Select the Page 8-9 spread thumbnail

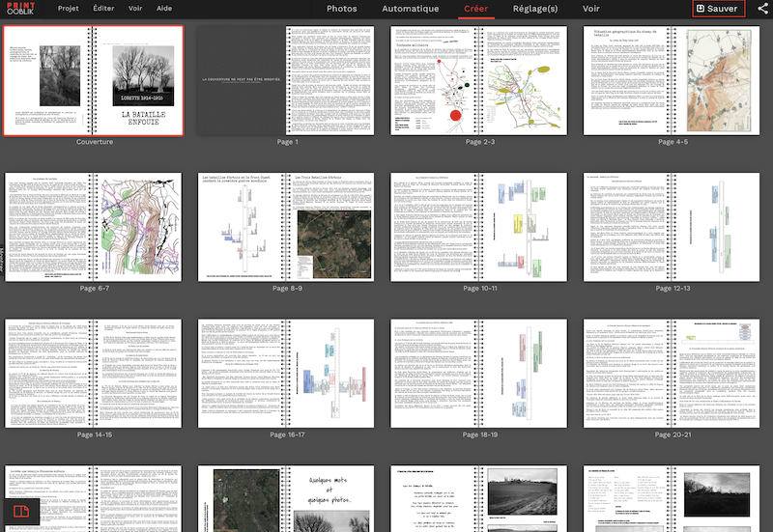pos(286,227)
